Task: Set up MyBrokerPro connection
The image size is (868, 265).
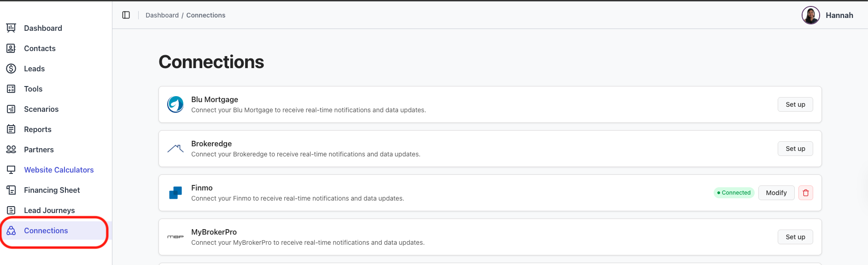Action: click(x=795, y=237)
